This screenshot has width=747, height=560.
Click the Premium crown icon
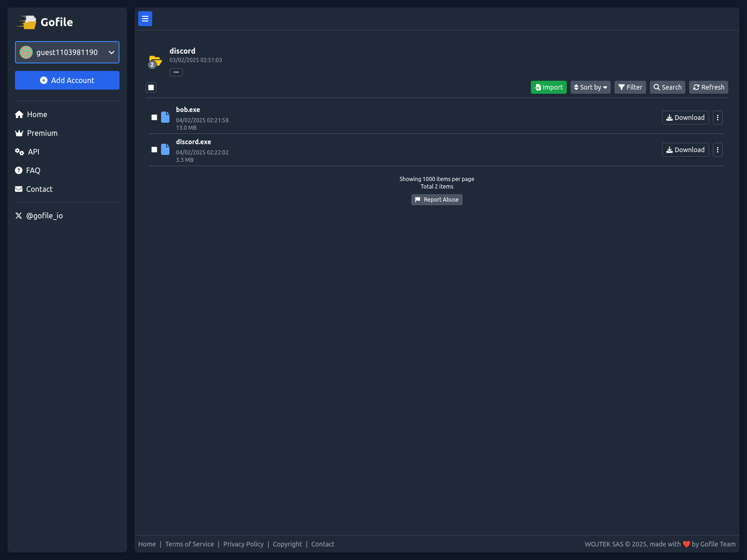point(19,133)
